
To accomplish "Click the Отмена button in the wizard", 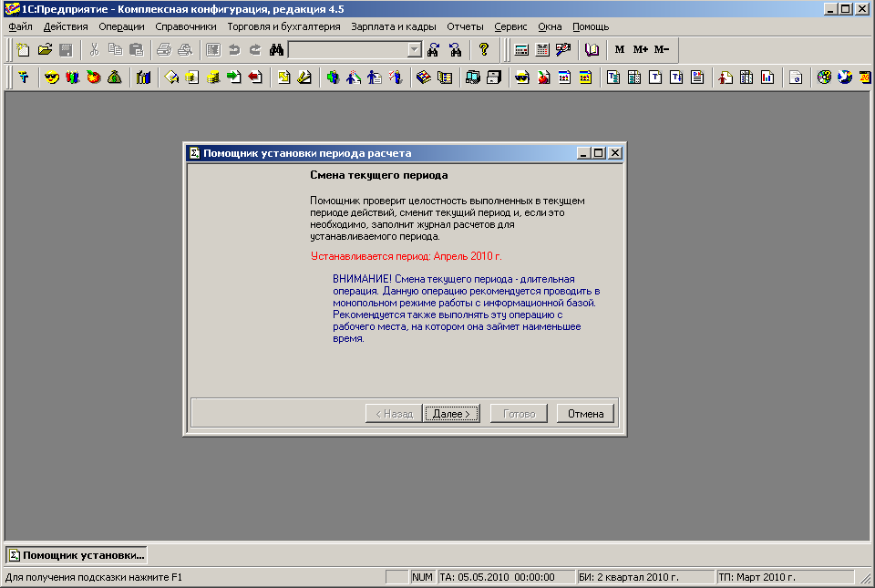I will point(585,413).
